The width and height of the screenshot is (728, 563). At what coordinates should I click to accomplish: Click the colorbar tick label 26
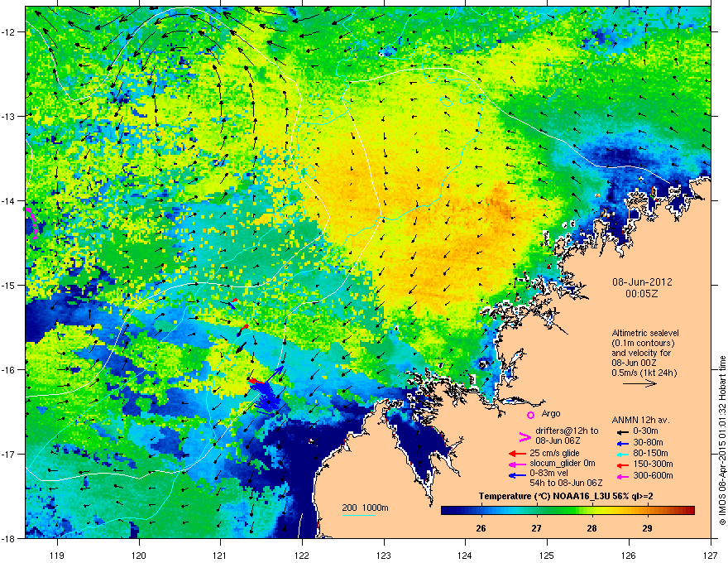481,528
